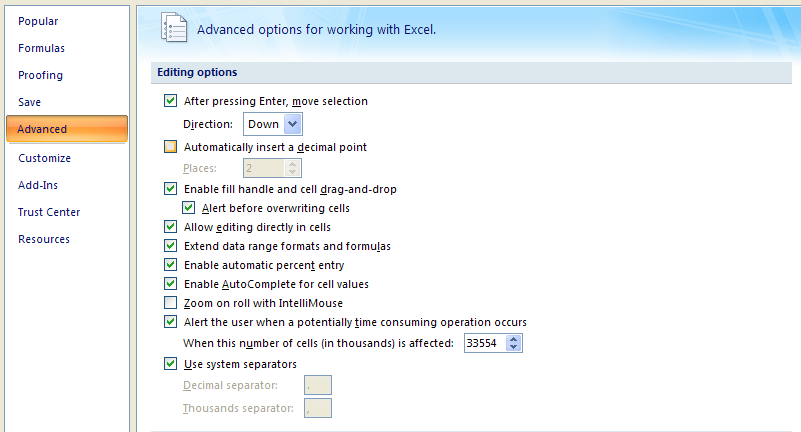This screenshot has height=432, width=801.
Task: Uncheck Alert before overwriting cells
Action: [x=189, y=207]
